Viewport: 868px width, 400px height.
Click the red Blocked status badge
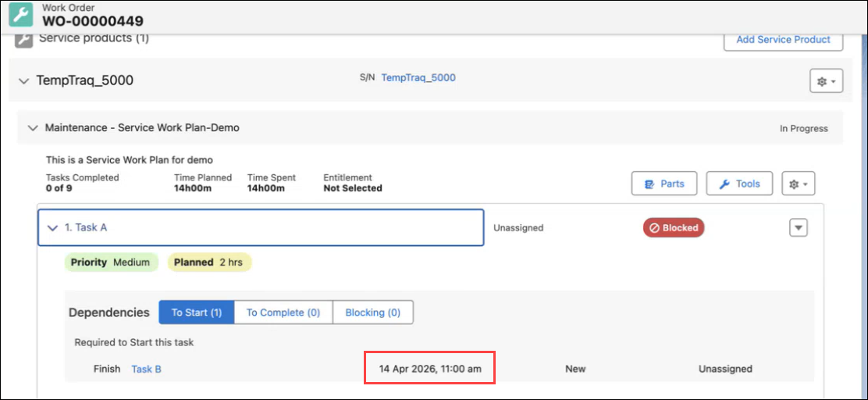pos(673,227)
